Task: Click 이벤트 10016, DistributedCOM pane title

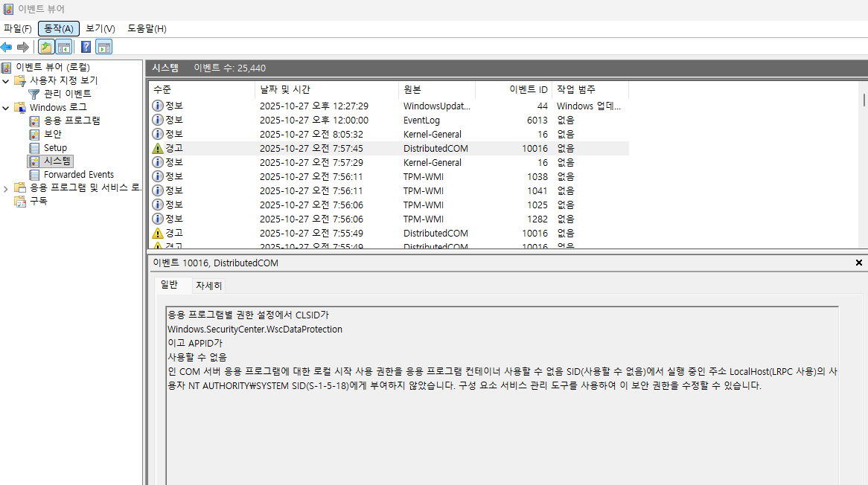Action: pyautogui.click(x=216, y=263)
